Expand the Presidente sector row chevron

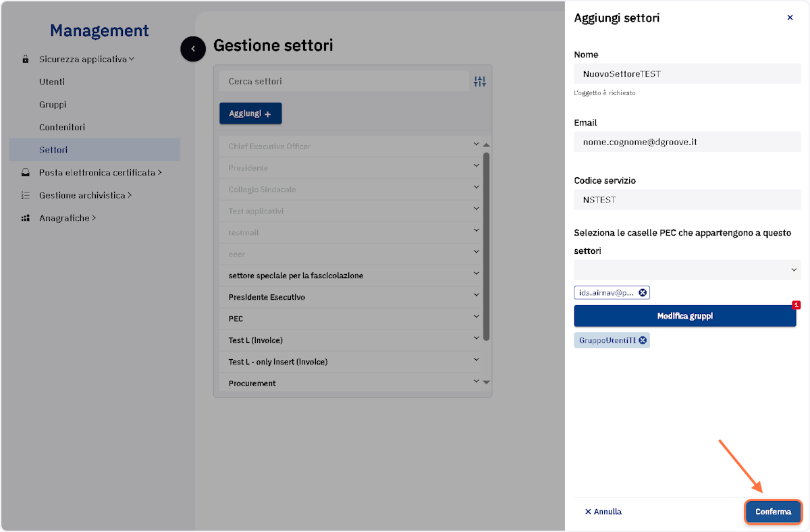point(476,165)
